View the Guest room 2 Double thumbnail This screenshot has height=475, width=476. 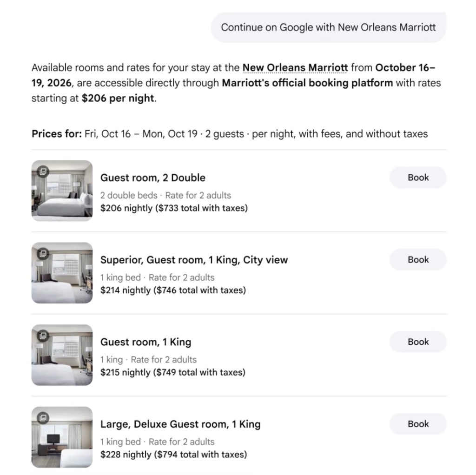coord(62,191)
